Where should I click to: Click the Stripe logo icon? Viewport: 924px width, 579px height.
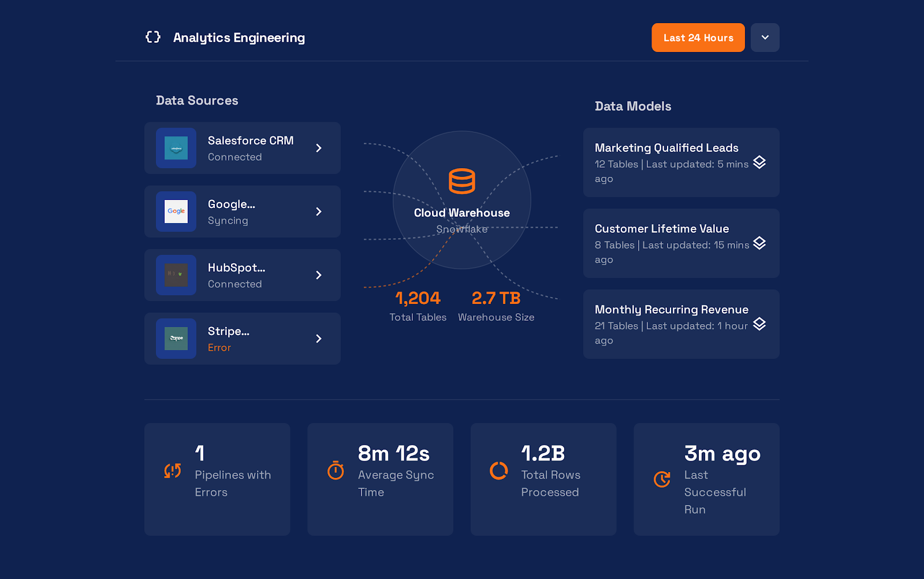click(176, 339)
